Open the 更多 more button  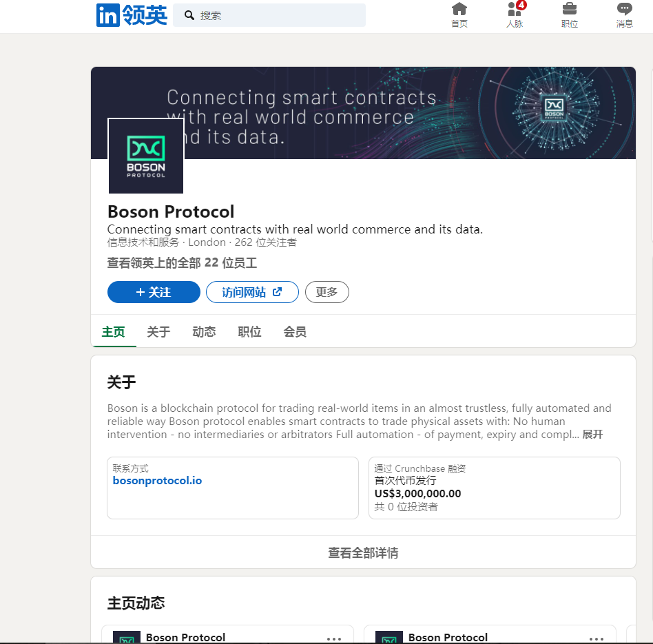[327, 292]
